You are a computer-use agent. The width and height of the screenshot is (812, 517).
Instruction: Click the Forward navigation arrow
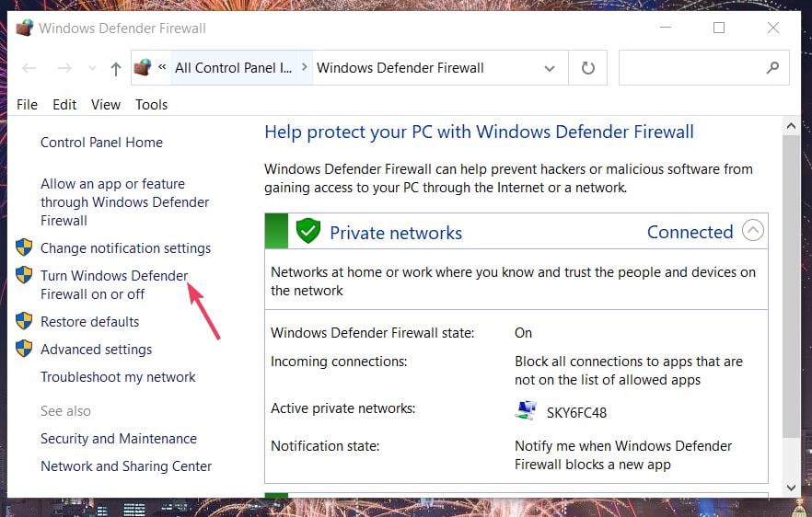coord(64,68)
